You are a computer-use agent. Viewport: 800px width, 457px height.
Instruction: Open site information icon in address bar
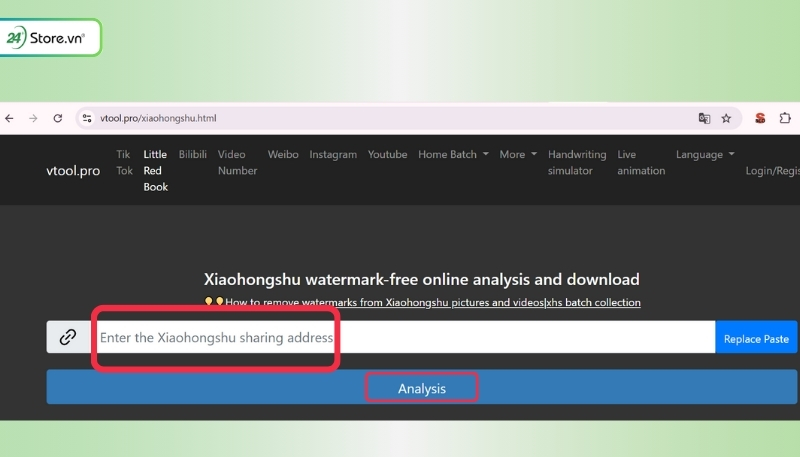(x=87, y=118)
